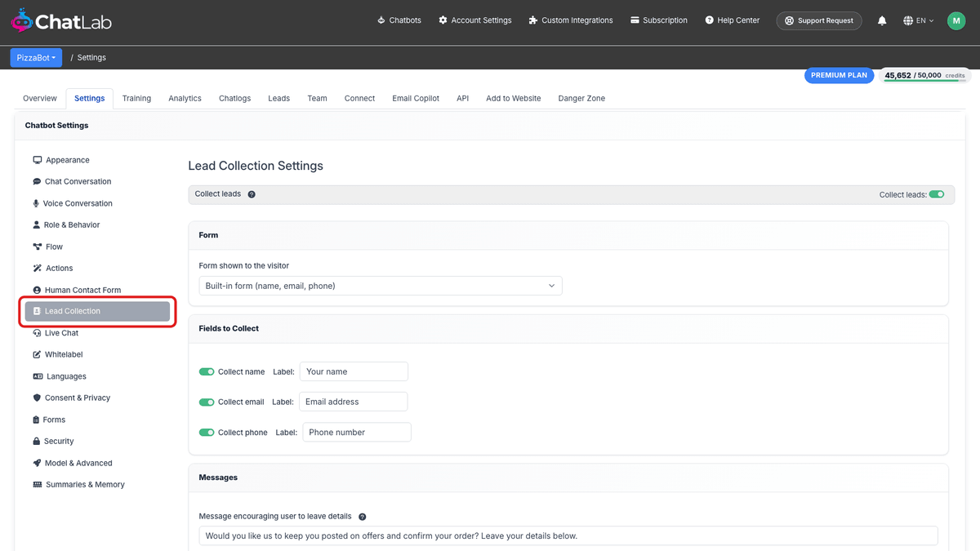Open the EN language dropdown
The image size is (980, 551).
pyautogui.click(x=920, y=20)
